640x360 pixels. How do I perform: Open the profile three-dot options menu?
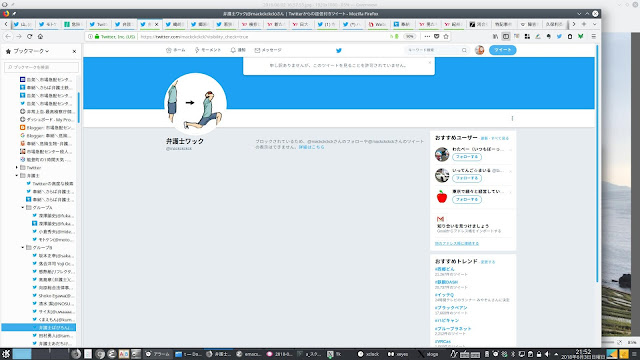click(x=512, y=118)
